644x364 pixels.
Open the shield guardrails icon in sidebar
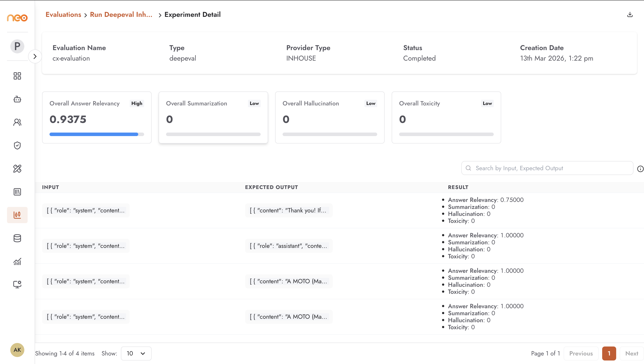[17, 145]
